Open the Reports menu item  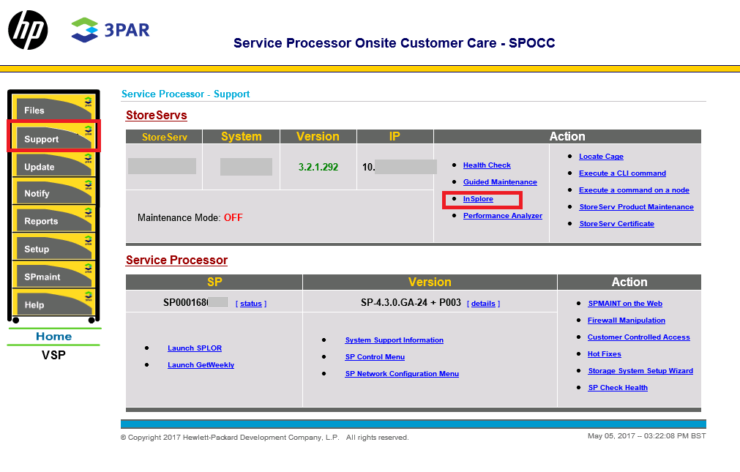click(x=54, y=219)
